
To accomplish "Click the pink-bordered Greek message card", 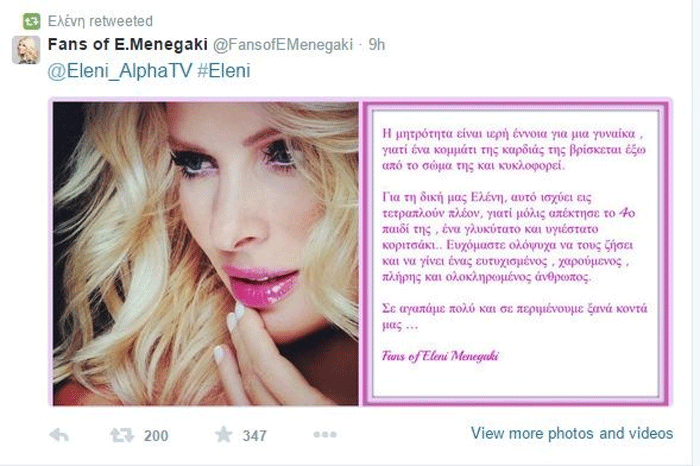I will click(516, 254).
